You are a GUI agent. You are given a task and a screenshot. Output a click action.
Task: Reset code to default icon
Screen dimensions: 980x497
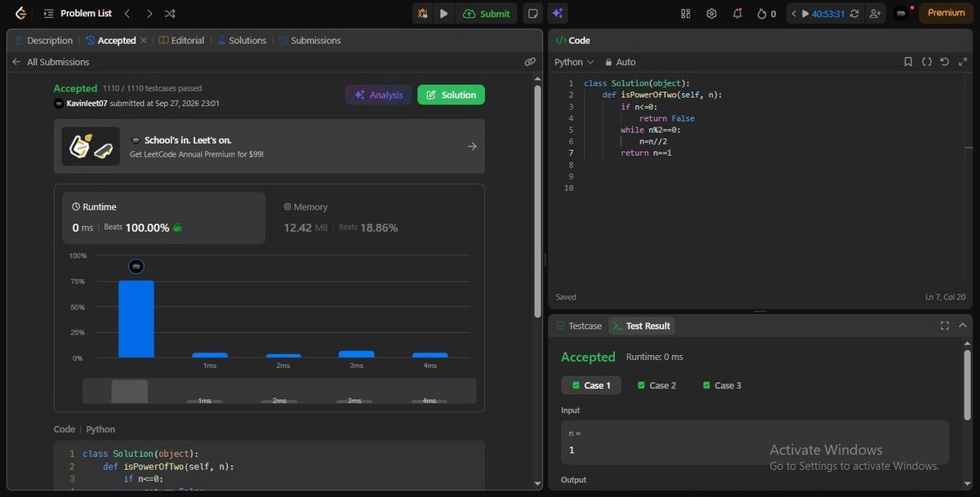945,62
